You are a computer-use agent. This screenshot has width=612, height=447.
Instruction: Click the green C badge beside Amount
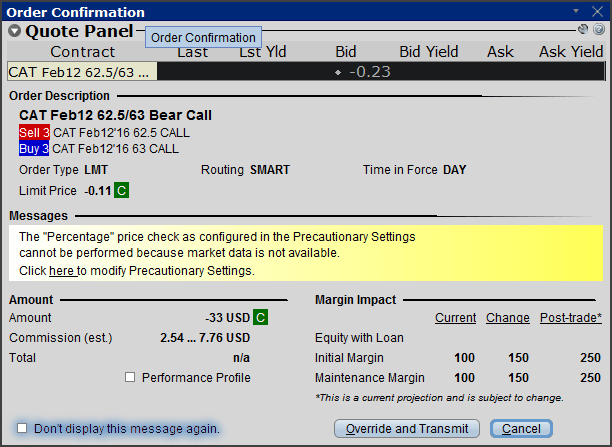tap(260, 317)
